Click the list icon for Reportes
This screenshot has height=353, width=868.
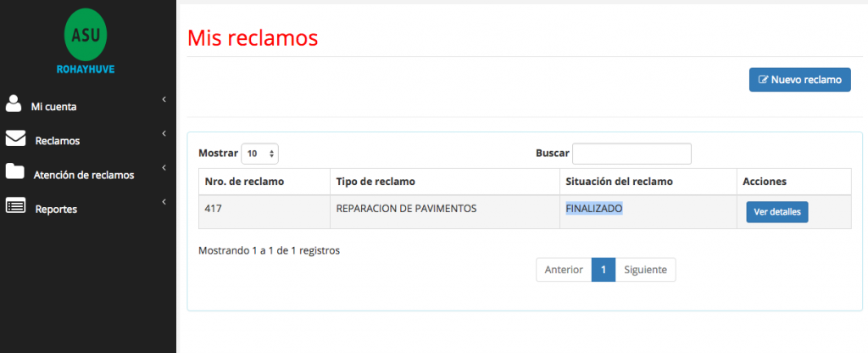pos(15,206)
